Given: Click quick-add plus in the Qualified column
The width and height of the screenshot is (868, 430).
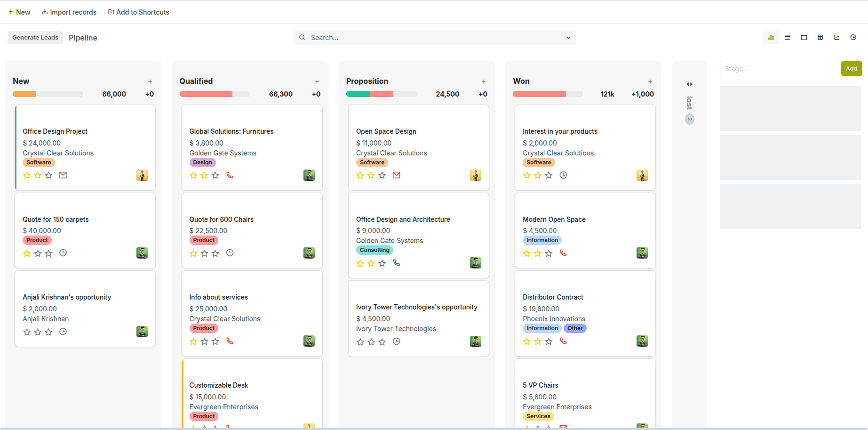Looking at the screenshot, I should tap(317, 81).
